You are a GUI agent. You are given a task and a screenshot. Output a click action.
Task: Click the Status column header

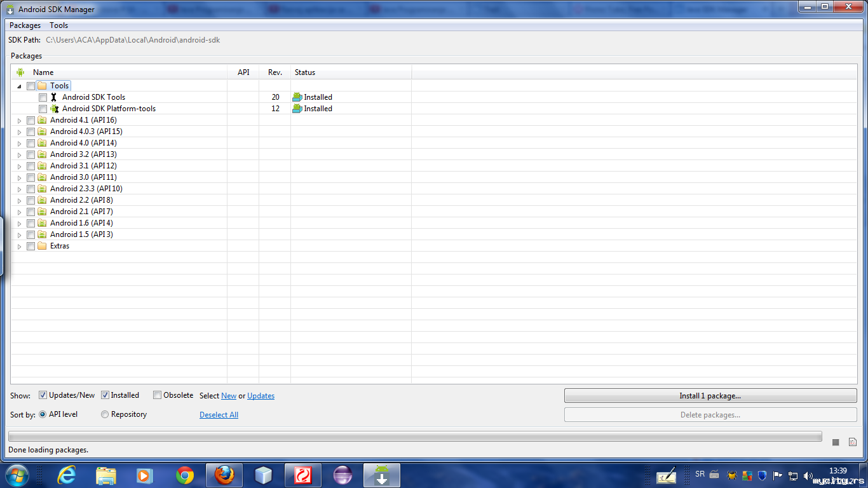click(x=351, y=72)
